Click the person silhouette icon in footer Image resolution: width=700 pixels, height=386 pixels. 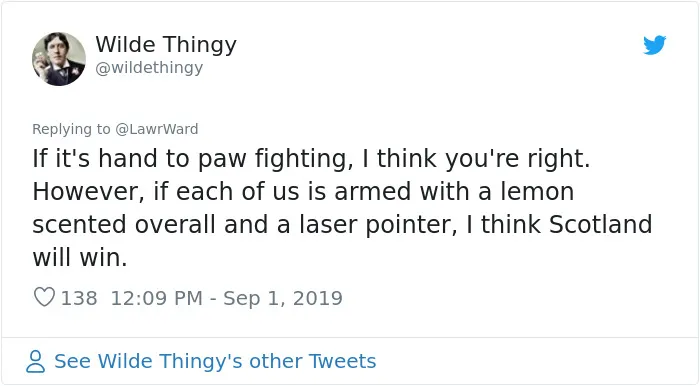pyautogui.click(x=35, y=361)
